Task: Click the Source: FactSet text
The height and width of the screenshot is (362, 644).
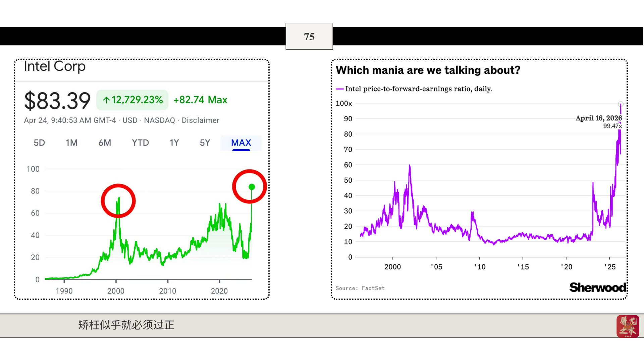Action: click(x=360, y=288)
